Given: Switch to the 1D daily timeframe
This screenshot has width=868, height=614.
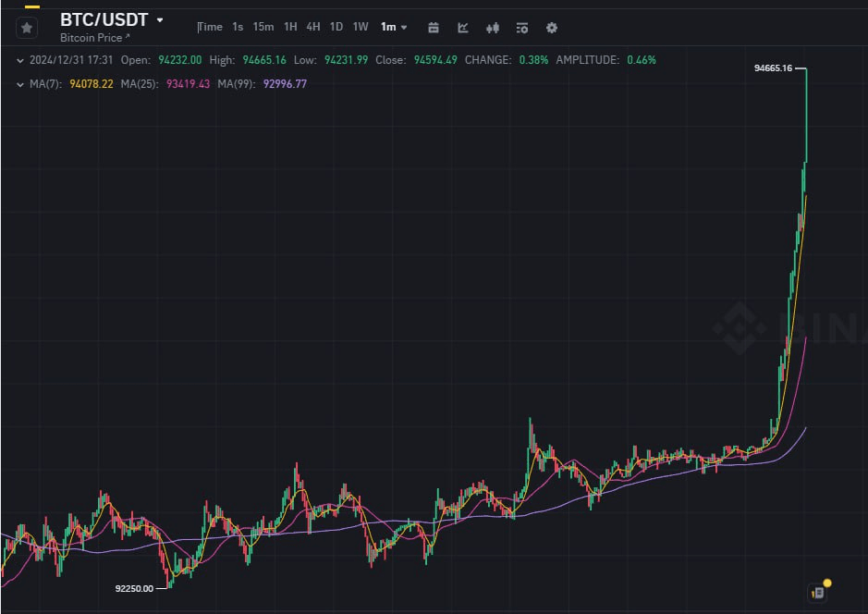Looking at the screenshot, I should (x=336, y=27).
